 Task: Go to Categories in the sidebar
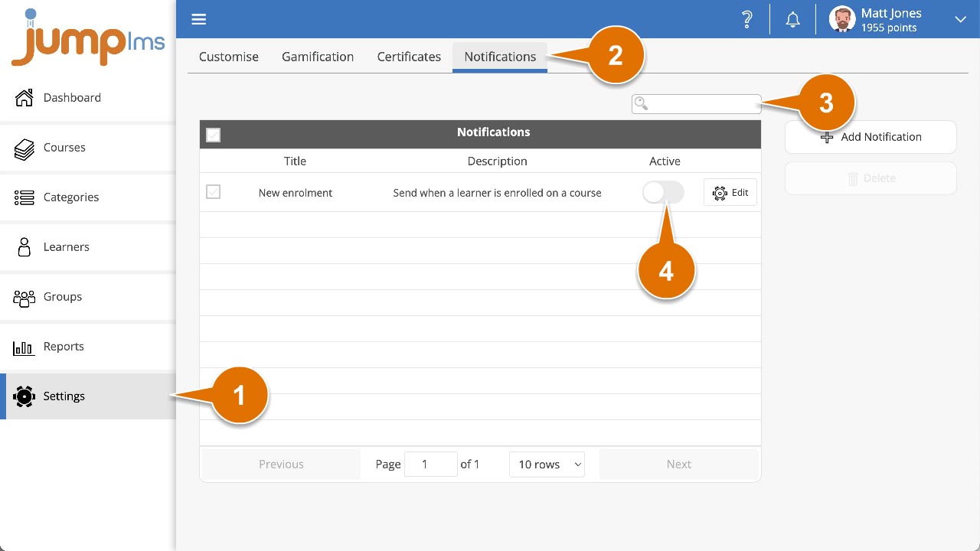(x=88, y=197)
